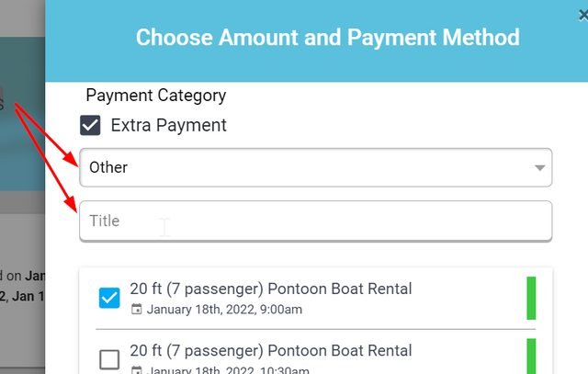Focus the Title input field

[x=316, y=221]
